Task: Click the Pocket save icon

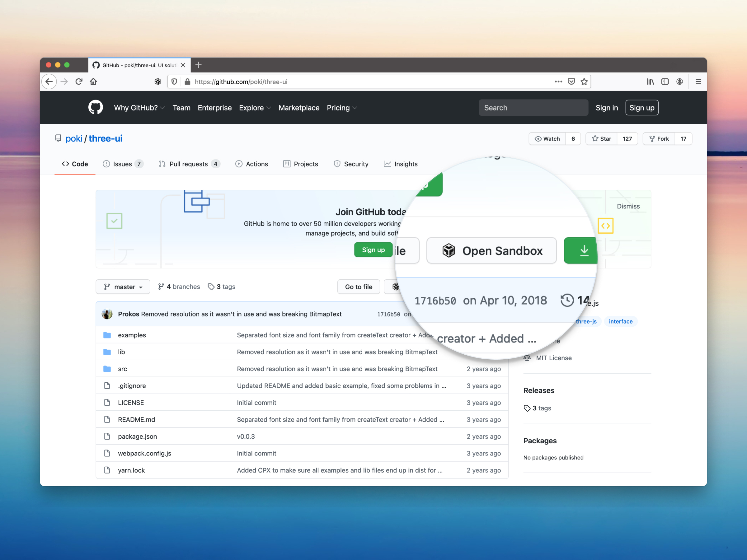Action: click(x=571, y=82)
